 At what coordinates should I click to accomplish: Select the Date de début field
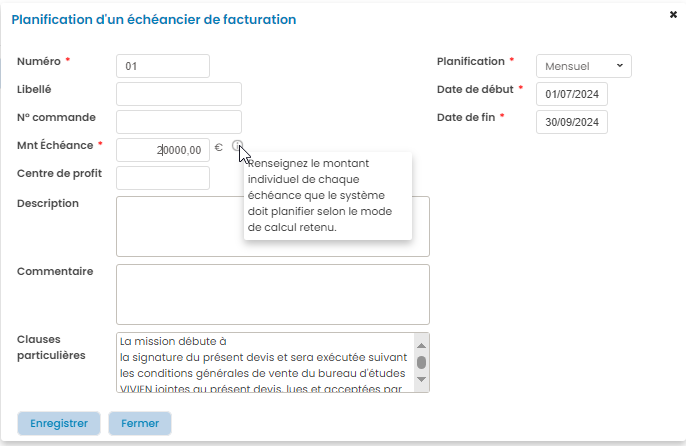(572, 94)
